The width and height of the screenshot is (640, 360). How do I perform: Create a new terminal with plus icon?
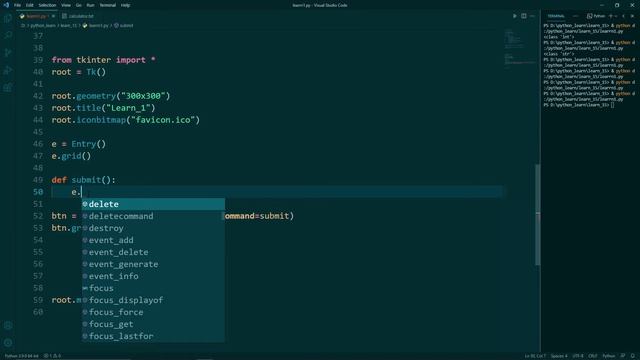point(611,16)
